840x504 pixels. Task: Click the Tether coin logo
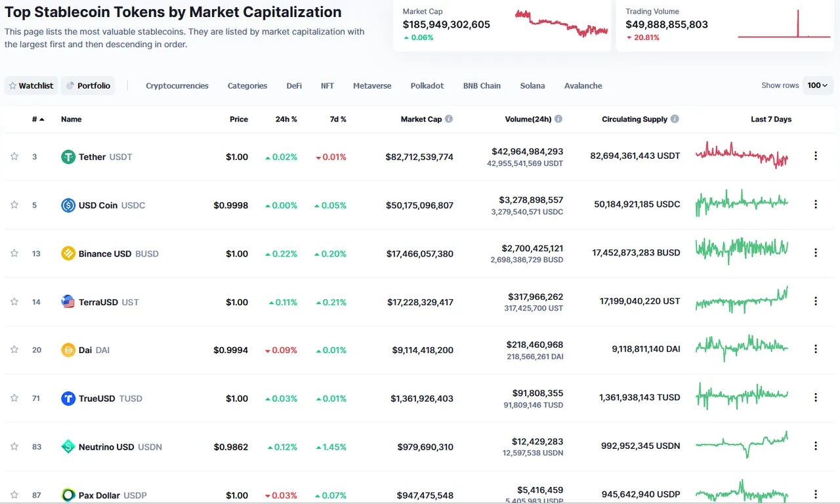coord(68,157)
